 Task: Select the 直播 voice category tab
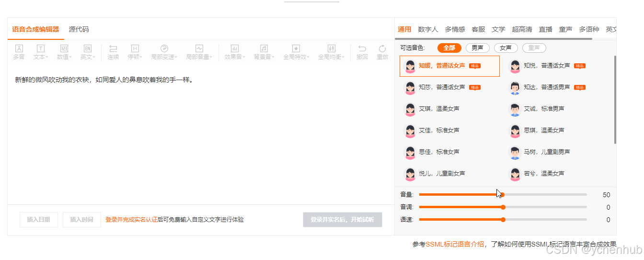click(545, 29)
